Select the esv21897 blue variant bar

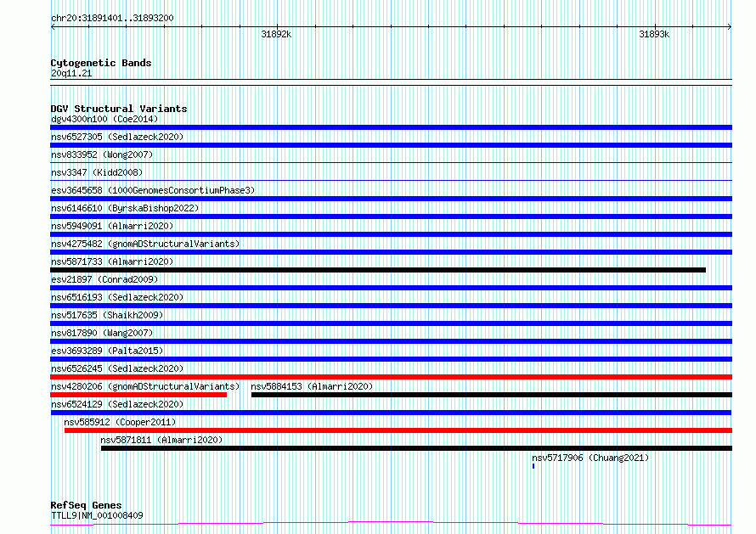coord(391,288)
